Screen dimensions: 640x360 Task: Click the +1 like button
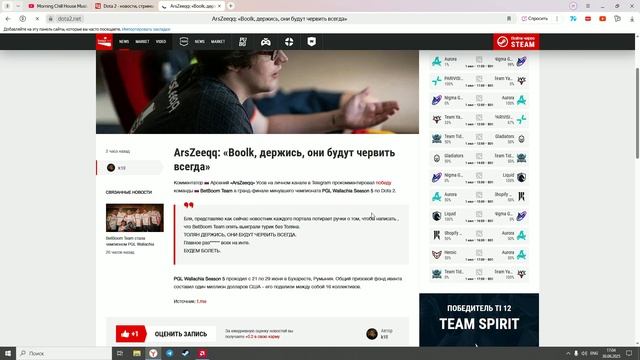[131, 334]
